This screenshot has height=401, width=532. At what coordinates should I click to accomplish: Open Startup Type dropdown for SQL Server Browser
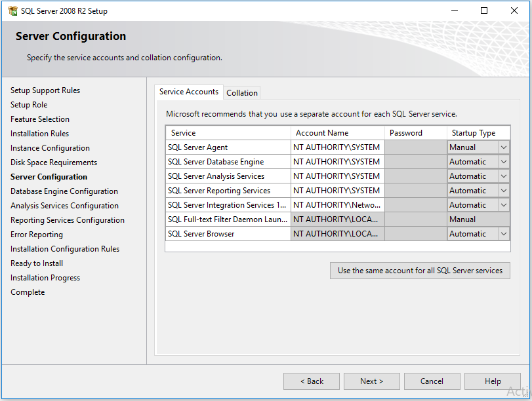tap(504, 234)
